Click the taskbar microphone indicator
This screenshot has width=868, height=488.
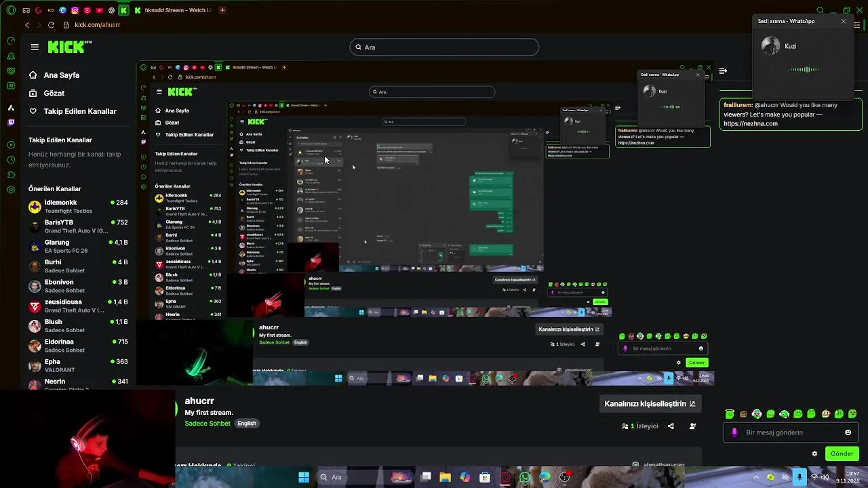(800, 477)
